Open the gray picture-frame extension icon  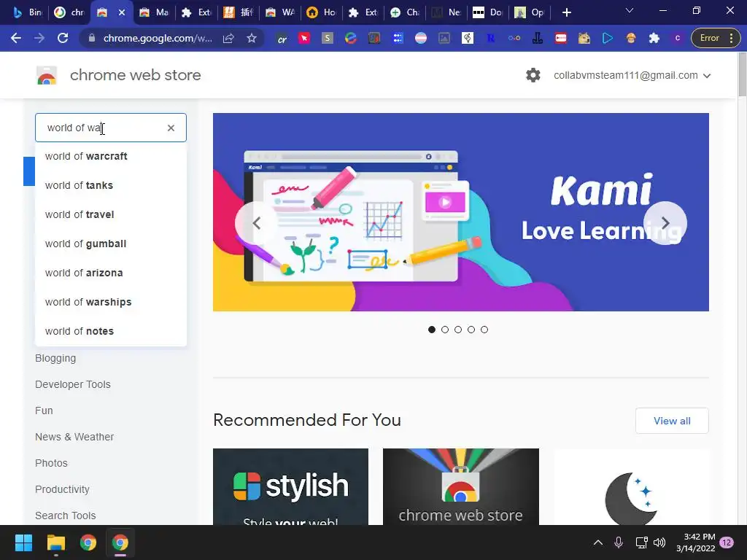(x=444, y=38)
